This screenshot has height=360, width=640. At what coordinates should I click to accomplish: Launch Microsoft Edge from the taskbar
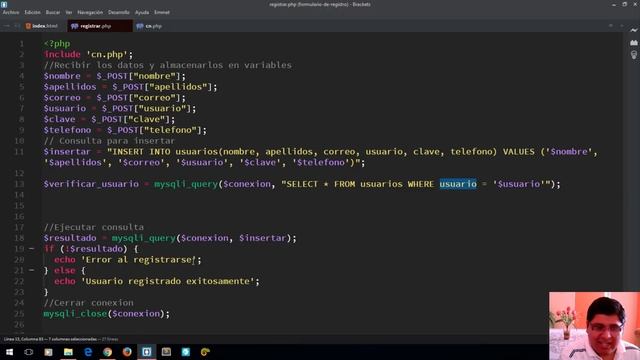pos(88,352)
